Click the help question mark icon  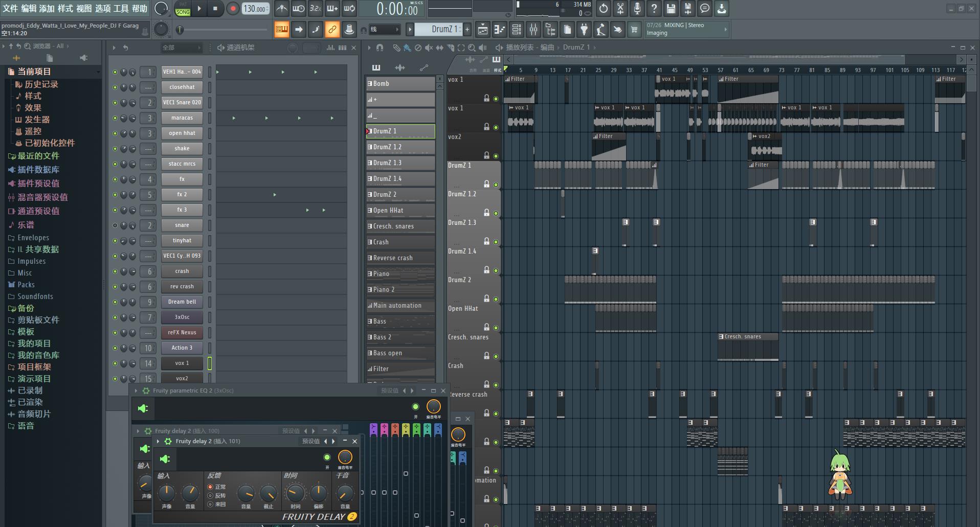(654, 8)
